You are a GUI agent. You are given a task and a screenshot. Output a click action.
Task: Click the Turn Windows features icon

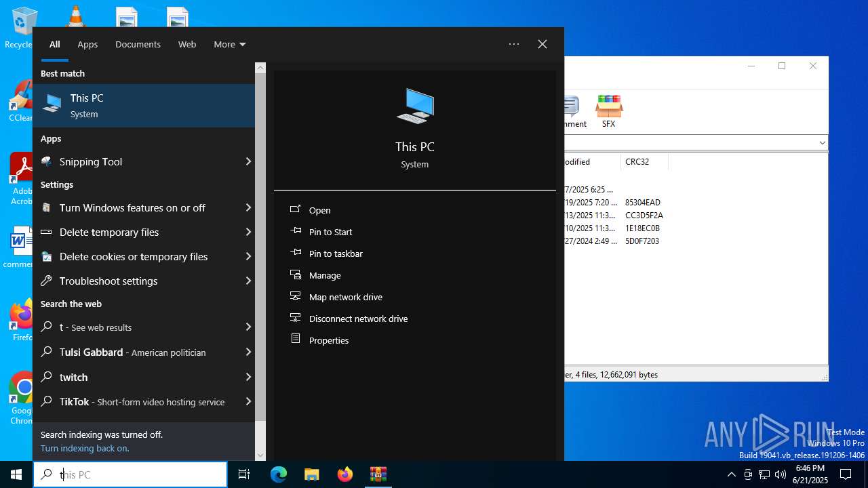pyautogui.click(x=47, y=207)
